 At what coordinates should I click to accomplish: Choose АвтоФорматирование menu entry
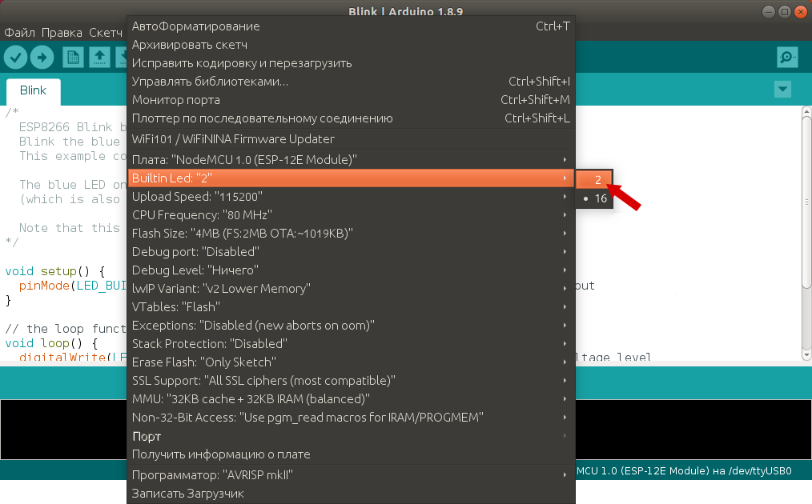[x=351, y=26]
